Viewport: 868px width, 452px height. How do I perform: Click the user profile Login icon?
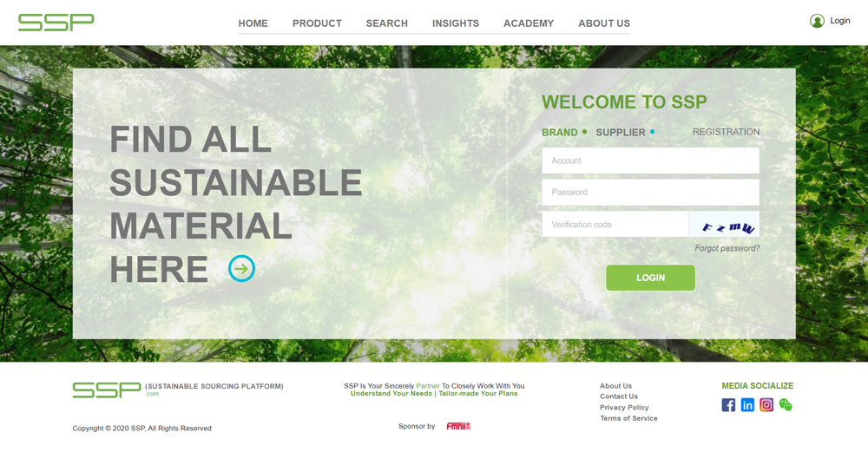(x=817, y=21)
